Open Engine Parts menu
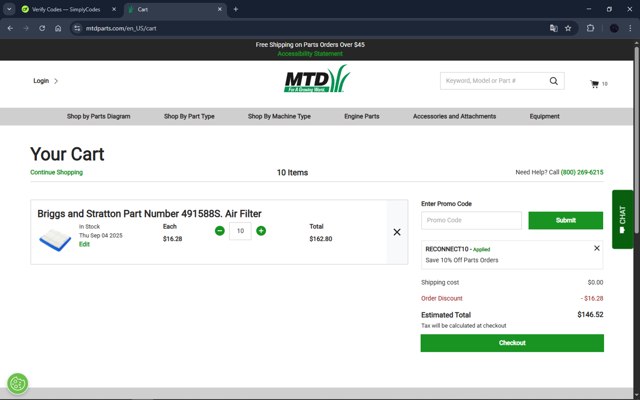This screenshot has height=400, width=640. click(x=362, y=116)
